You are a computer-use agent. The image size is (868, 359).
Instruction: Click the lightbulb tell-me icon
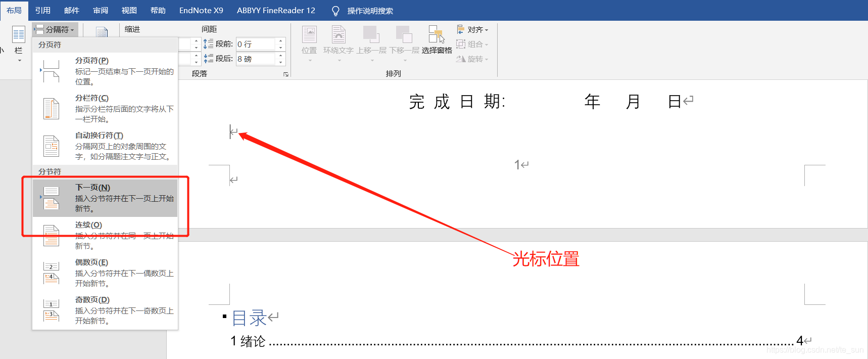(335, 11)
